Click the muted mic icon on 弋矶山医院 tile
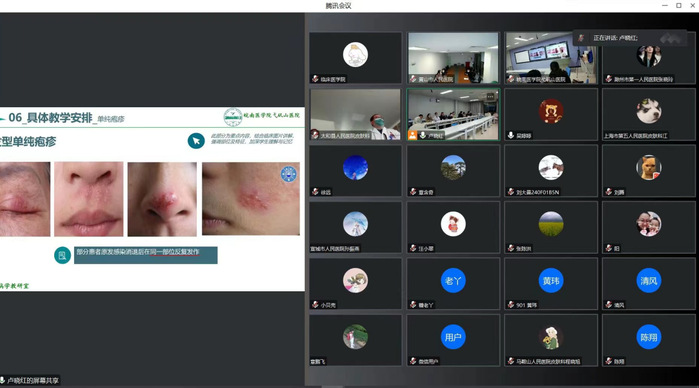Viewport: 699px width, 388px height. pyautogui.click(x=511, y=79)
